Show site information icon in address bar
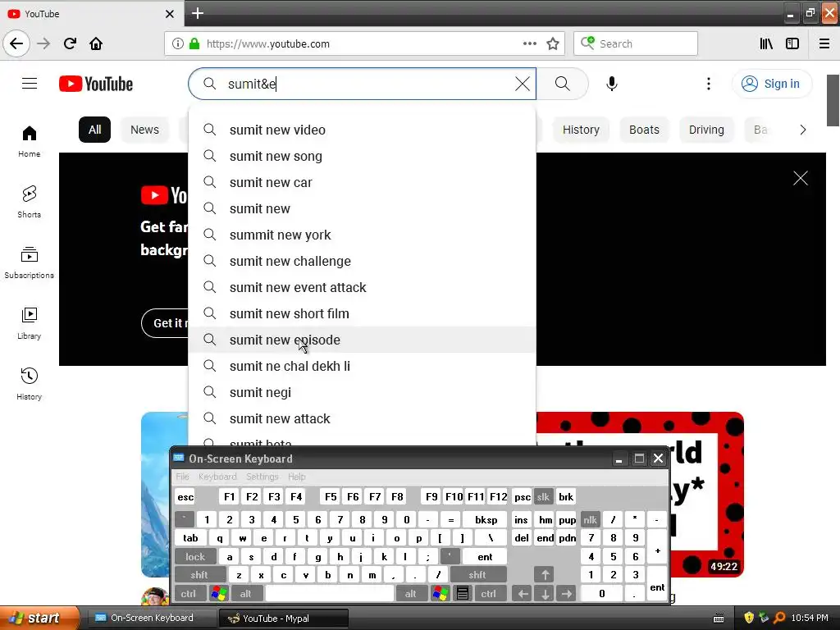Viewport: 840px width, 630px height. (178, 43)
